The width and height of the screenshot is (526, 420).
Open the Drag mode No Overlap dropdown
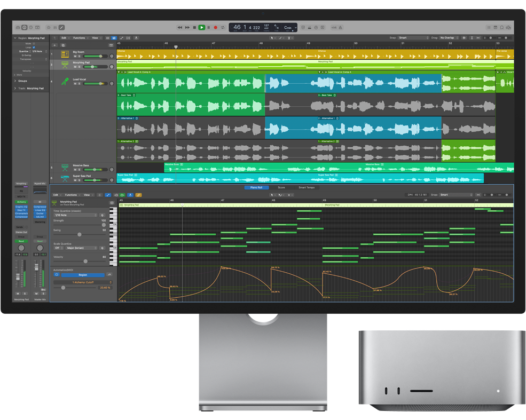point(449,38)
